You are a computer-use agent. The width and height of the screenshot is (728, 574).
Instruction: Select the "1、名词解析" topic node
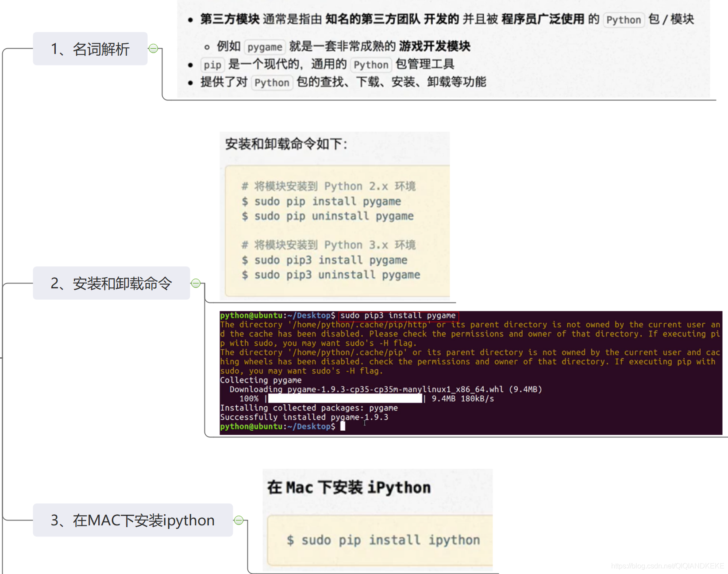click(90, 50)
